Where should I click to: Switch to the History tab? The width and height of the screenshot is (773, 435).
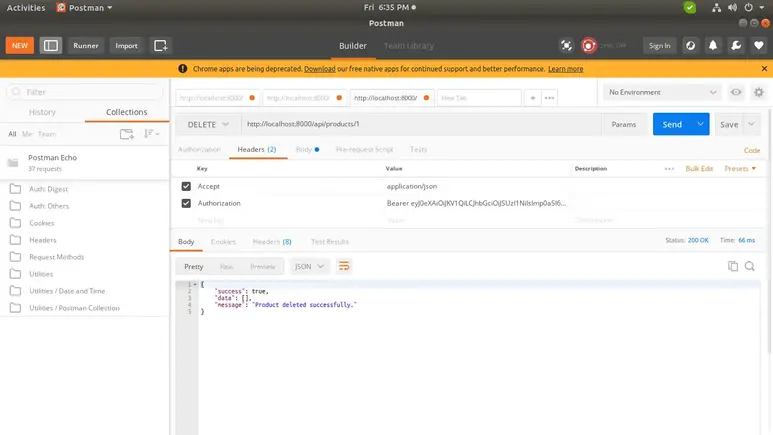42,112
